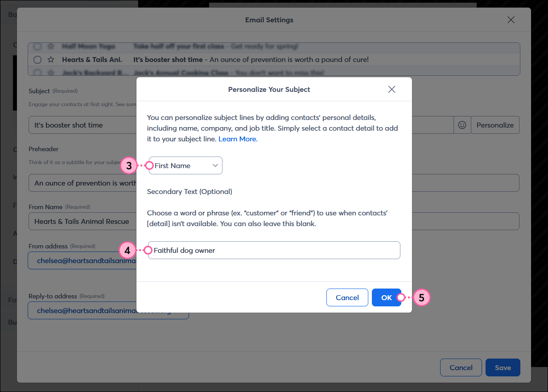Star the Hearts & Tails Ani. email preview
This screenshot has width=548, height=392.
(x=51, y=60)
